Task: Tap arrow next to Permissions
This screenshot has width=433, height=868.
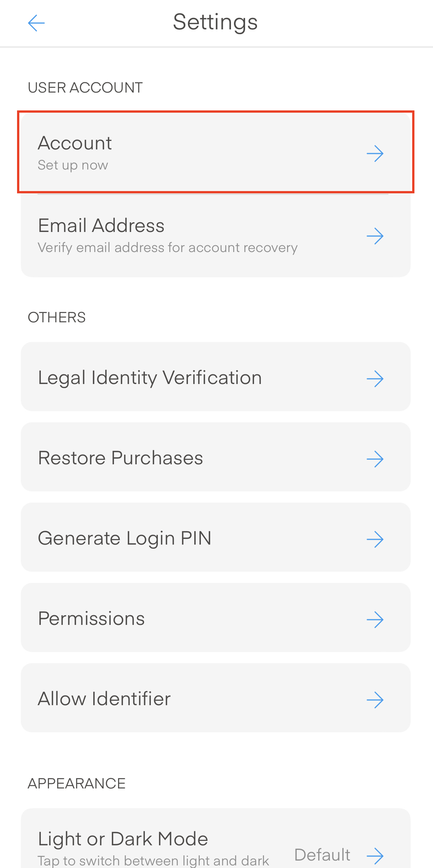Action: tap(375, 620)
